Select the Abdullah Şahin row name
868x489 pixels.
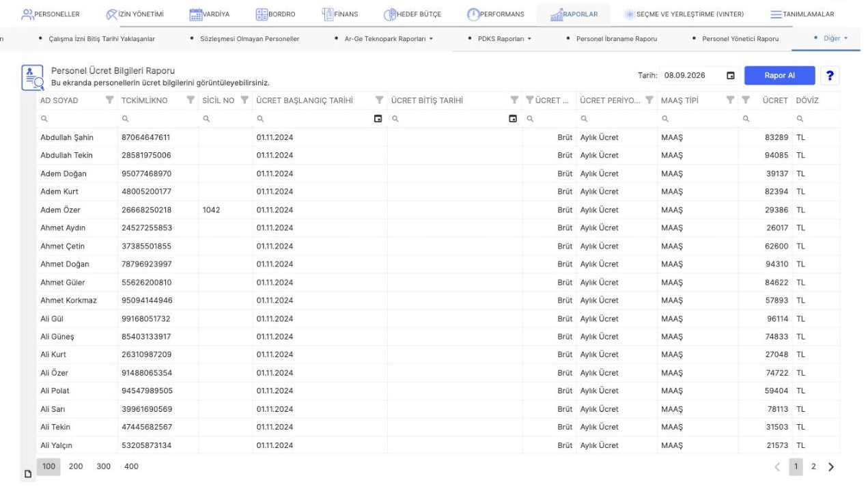(x=67, y=137)
